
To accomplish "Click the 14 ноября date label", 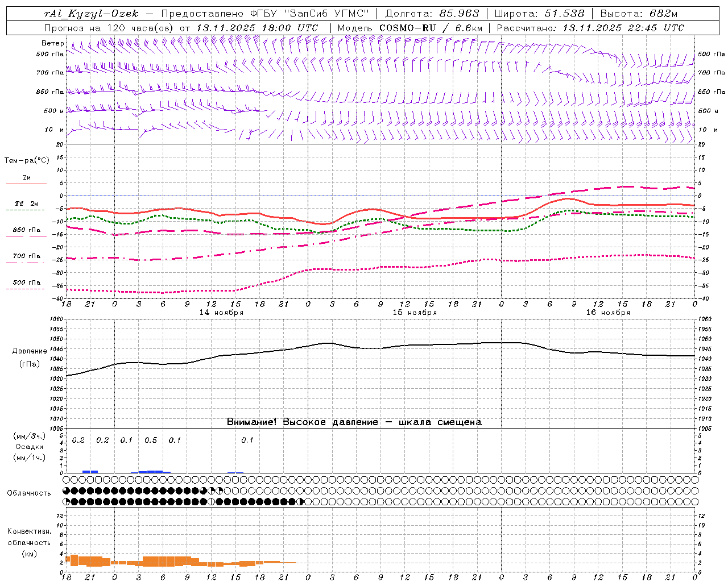I will (221, 313).
